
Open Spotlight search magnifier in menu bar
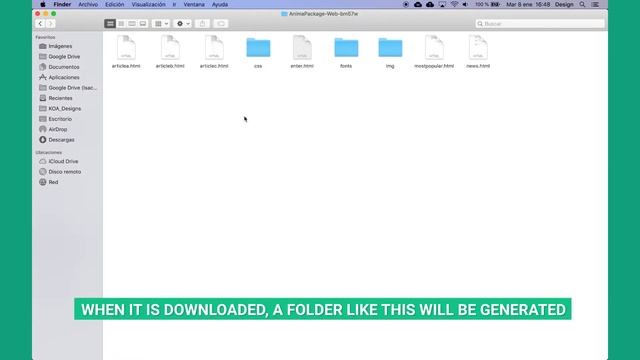pyautogui.click(x=582, y=4)
